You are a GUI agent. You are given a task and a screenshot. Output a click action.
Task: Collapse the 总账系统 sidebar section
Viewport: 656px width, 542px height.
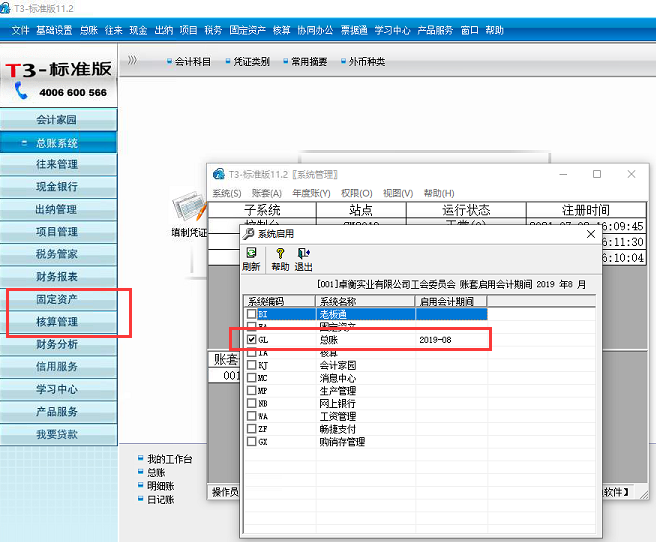coord(24,143)
